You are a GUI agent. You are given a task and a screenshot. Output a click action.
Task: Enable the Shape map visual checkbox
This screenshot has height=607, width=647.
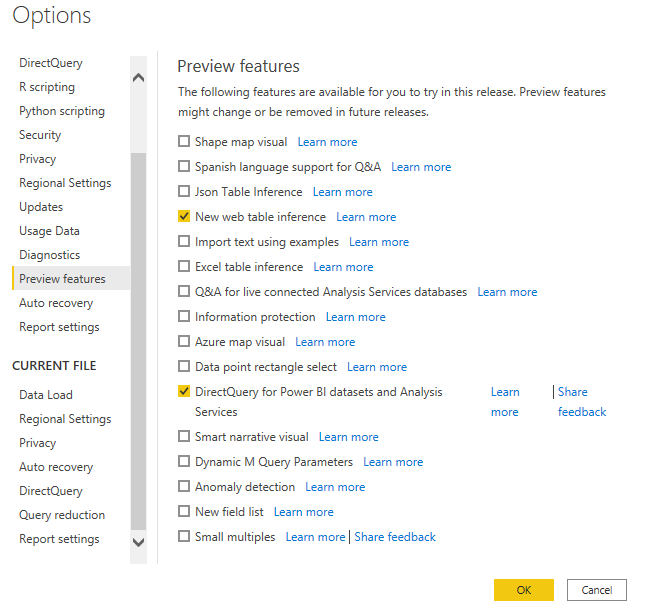click(184, 142)
